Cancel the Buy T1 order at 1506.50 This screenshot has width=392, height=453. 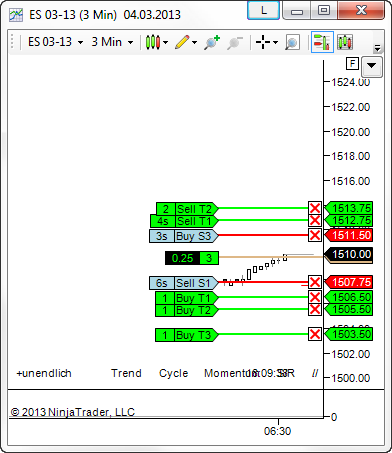coord(315,297)
